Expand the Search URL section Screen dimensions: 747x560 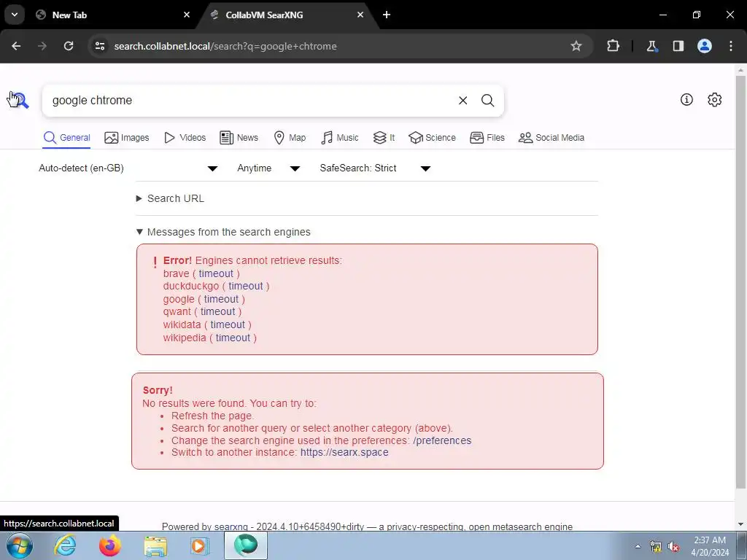click(171, 198)
